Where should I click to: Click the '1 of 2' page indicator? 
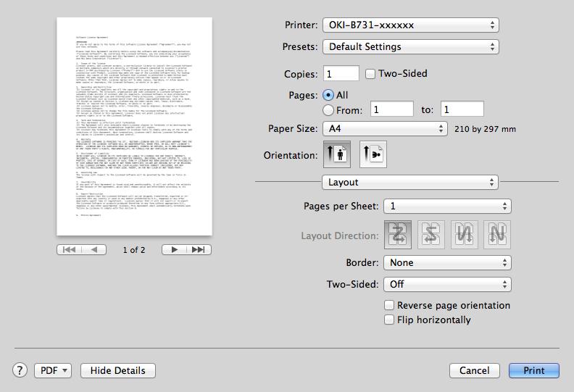(134, 250)
